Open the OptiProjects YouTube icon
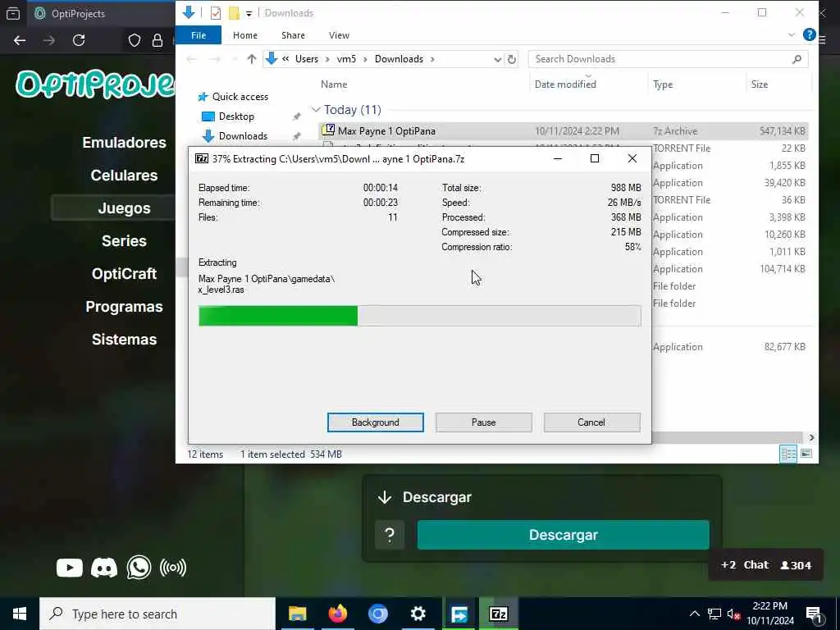The height and width of the screenshot is (630, 840). (x=70, y=568)
